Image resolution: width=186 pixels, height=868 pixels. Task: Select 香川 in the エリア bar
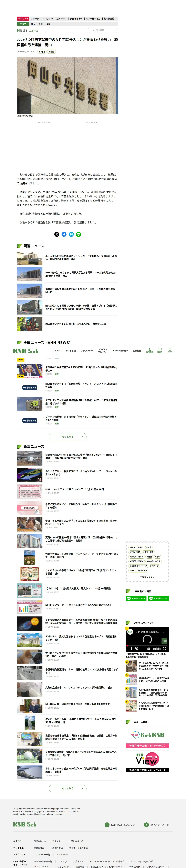pyautogui.click(x=41, y=24)
